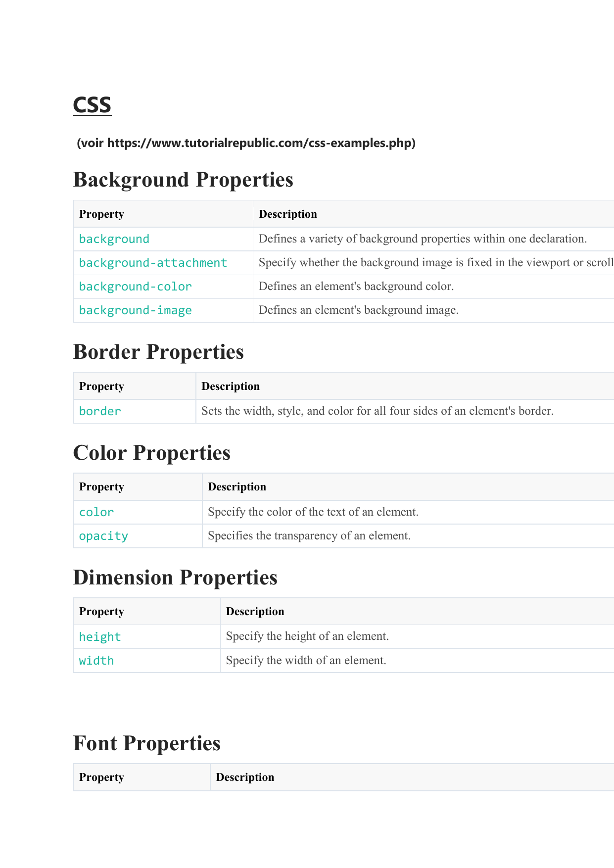Click the opacity property link

point(103,536)
